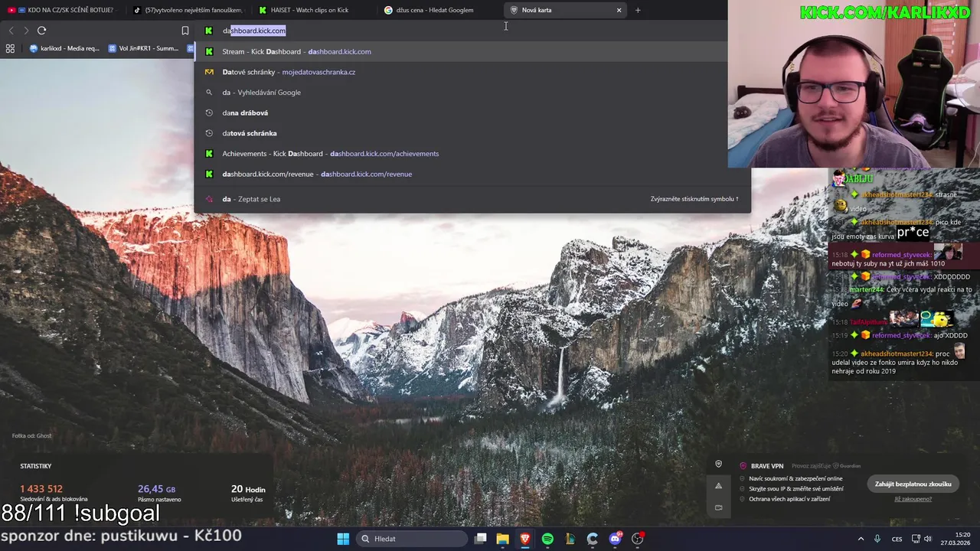Click the Datové schránky envelope icon
Image resolution: width=980 pixels, height=551 pixels.
[209, 72]
